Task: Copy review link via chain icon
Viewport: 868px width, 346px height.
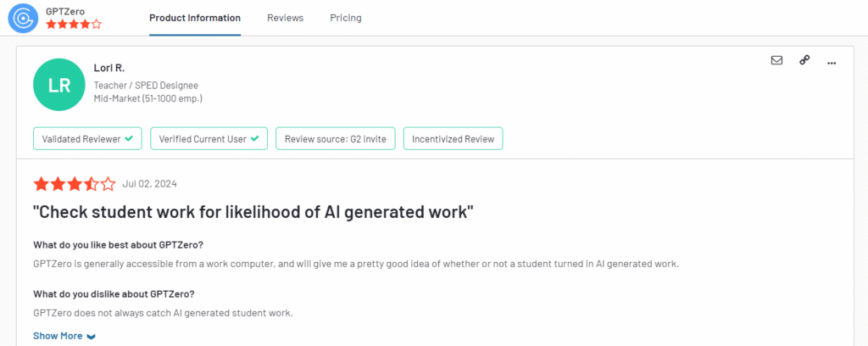Action: (x=804, y=60)
